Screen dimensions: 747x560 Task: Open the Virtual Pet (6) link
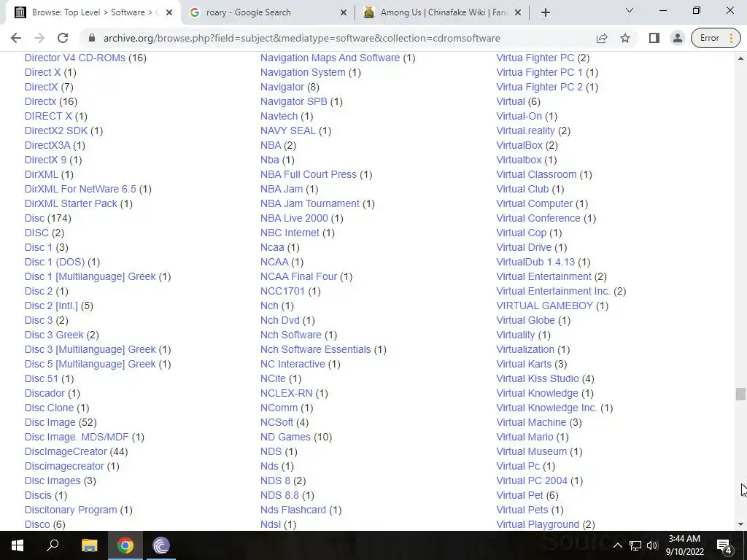(519, 495)
